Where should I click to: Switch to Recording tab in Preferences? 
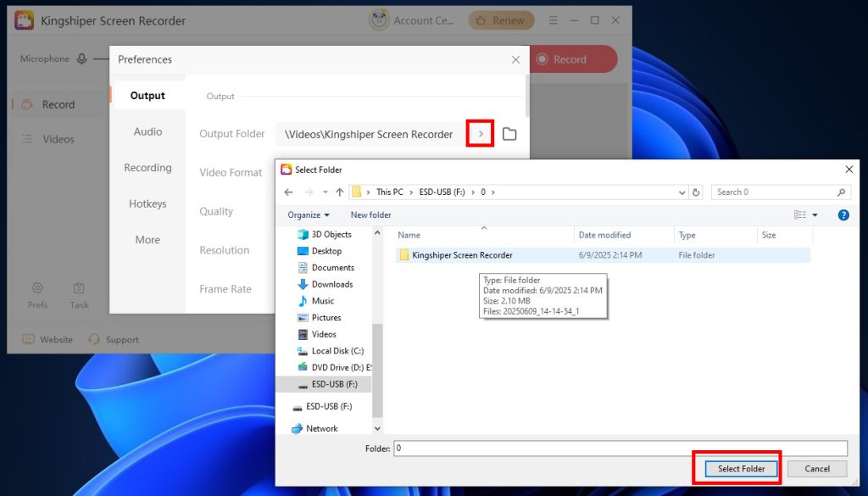(x=147, y=168)
